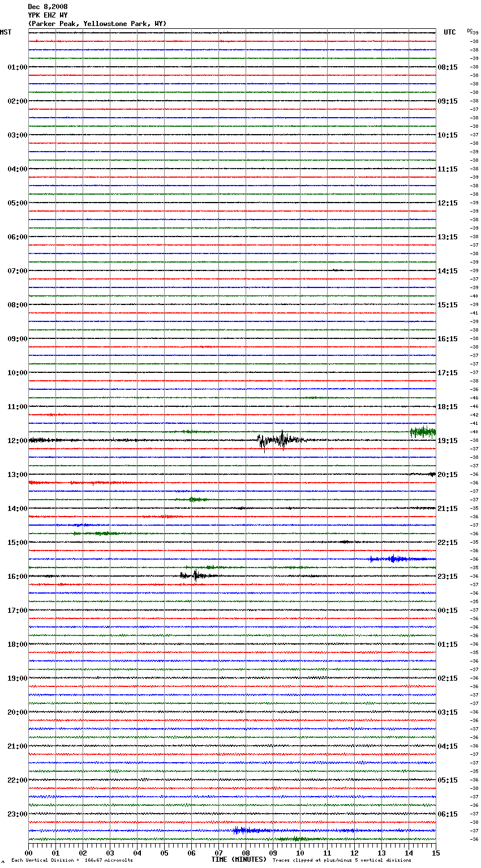This screenshot has width=481, height=868.
Task: Select minute 03 on the bottom time axis
Action: pyautogui.click(x=110, y=853)
